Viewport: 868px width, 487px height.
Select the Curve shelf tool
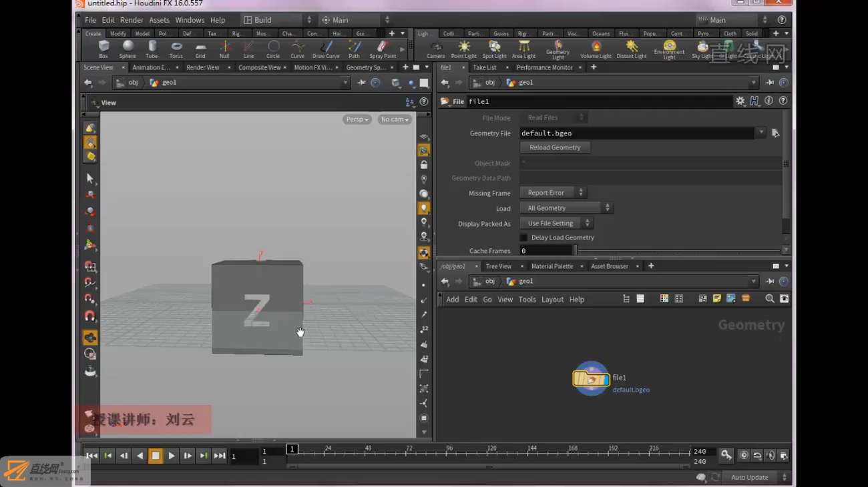click(x=297, y=49)
